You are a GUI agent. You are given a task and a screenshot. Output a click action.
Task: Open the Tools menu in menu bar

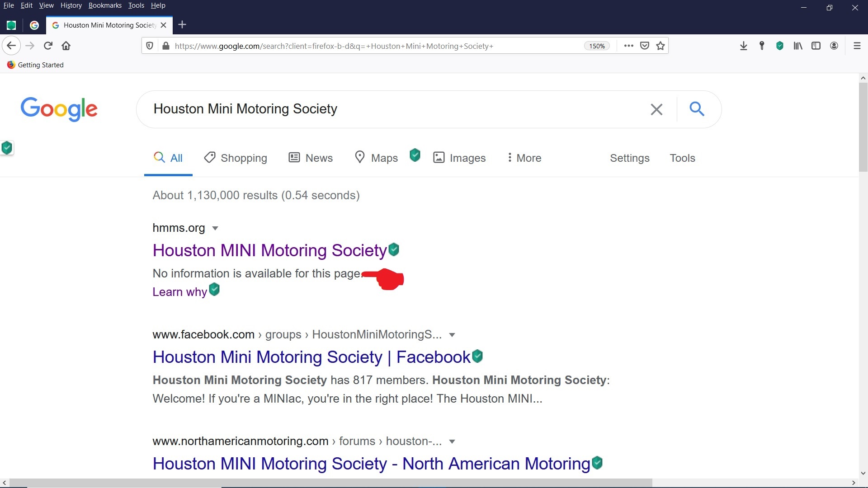136,5
